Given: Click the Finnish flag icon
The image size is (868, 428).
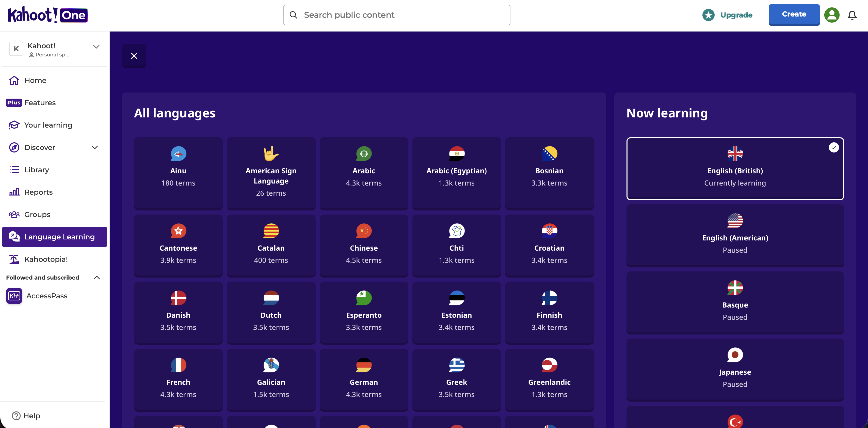Looking at the screenshot, I should pos(549,298).
